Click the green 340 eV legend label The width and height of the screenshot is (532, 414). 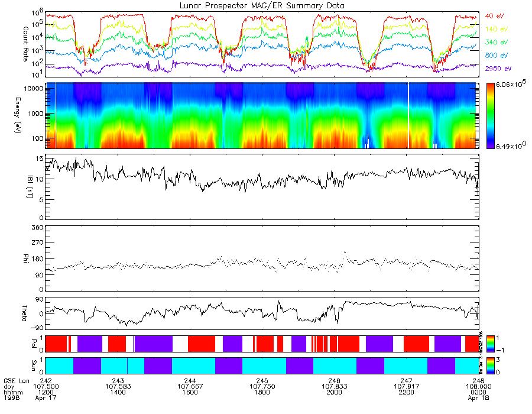(x=497, y=42)
